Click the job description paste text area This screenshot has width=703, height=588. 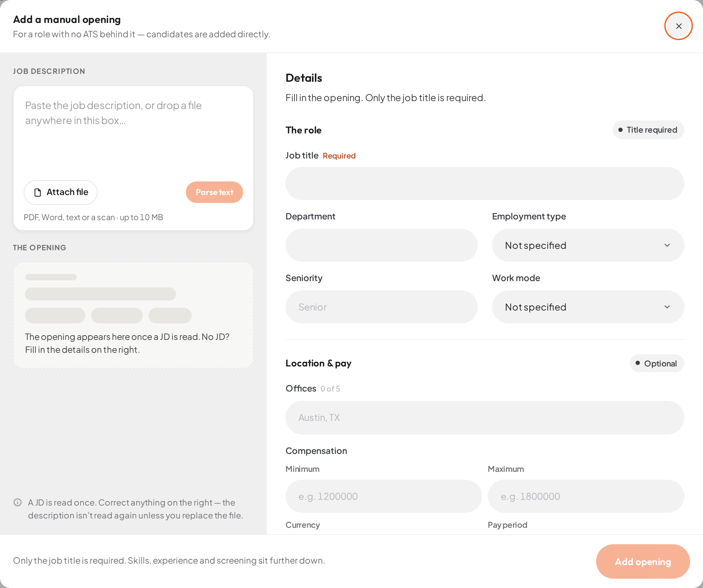click(x=133, y=133)
